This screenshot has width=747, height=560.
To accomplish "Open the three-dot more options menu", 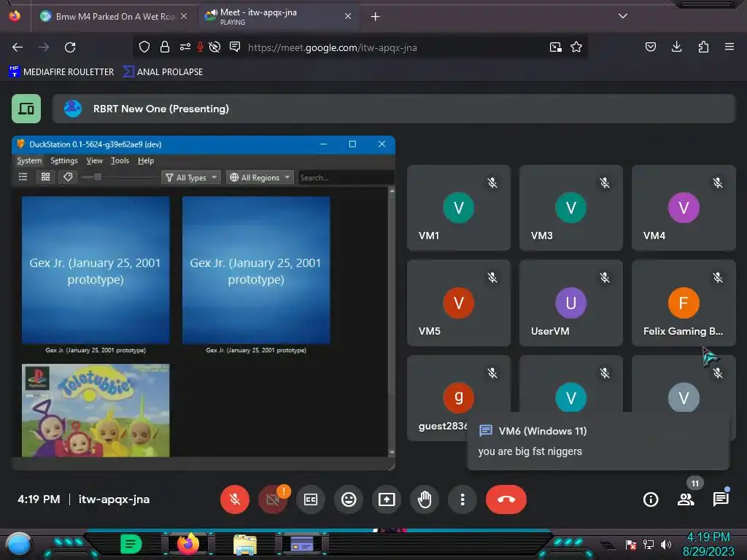I will click(x=462, y=499).
